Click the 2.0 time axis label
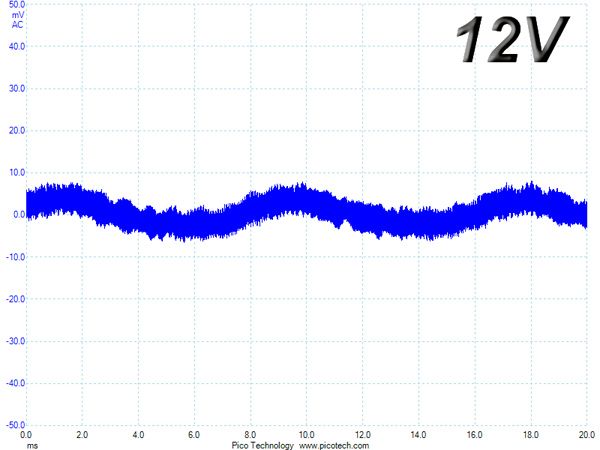Image resolution: width=600 pixels, height=450 pixels. point(82,435)
